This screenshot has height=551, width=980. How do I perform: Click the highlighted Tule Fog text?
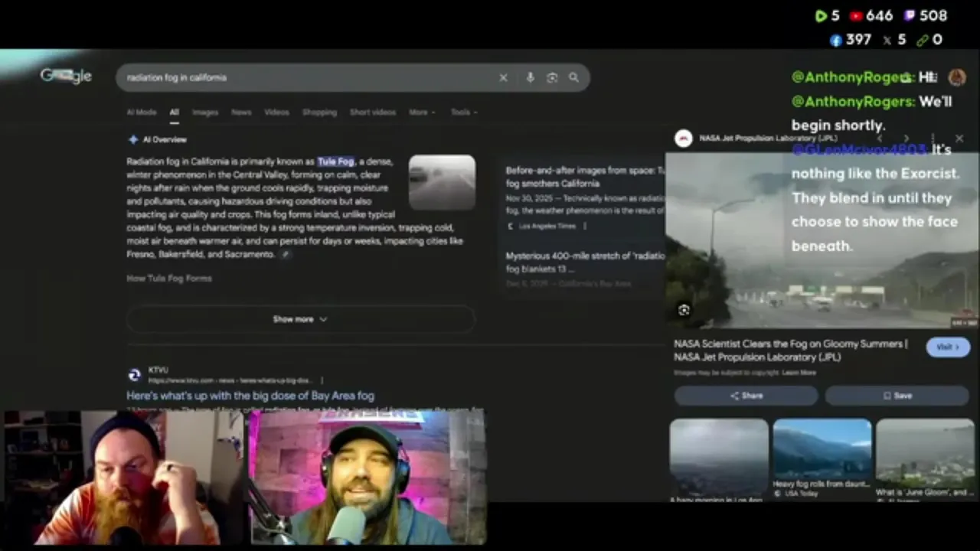click(x=335, y=161)
